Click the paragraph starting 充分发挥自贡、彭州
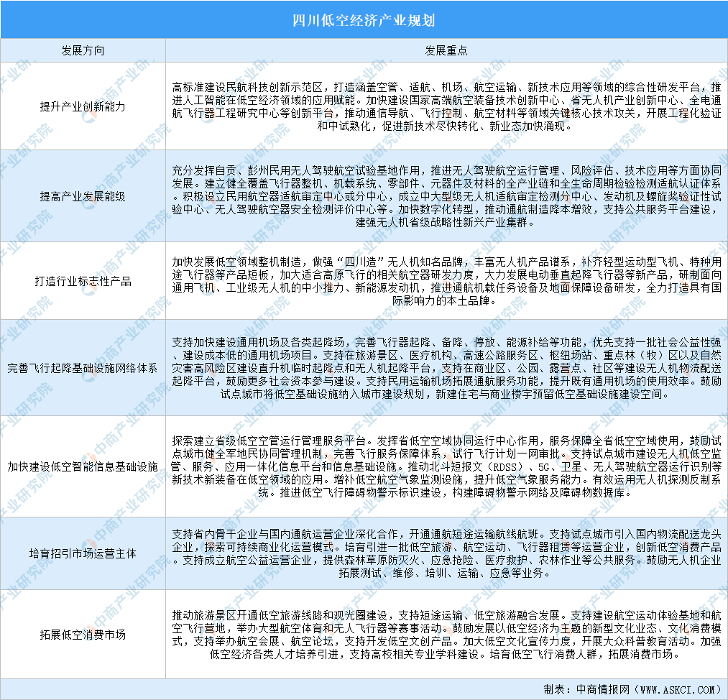Viewport: 728px width, 700px height. (446, 196)
